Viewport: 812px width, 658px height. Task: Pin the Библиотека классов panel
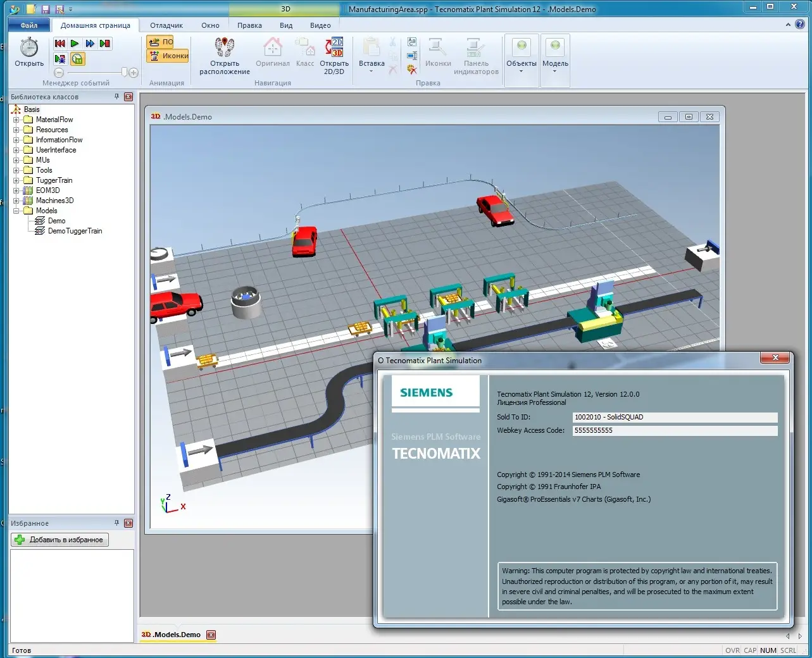click(116, 97)
